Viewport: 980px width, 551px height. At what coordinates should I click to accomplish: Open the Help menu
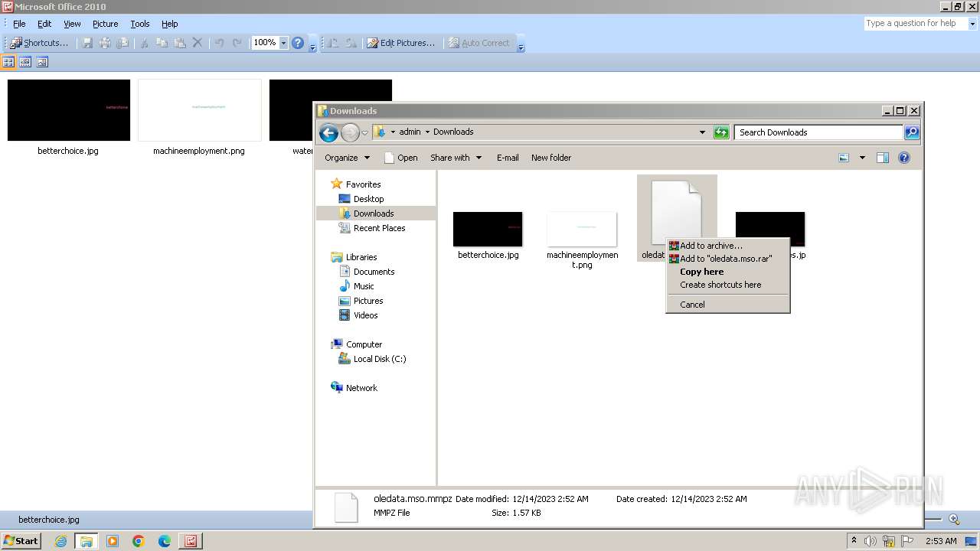point(169,24)
